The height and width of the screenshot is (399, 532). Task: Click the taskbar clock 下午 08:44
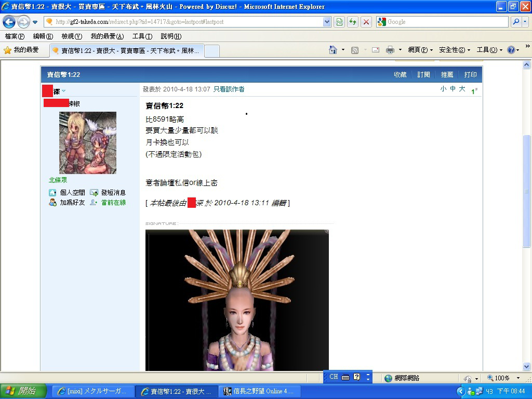511,392
